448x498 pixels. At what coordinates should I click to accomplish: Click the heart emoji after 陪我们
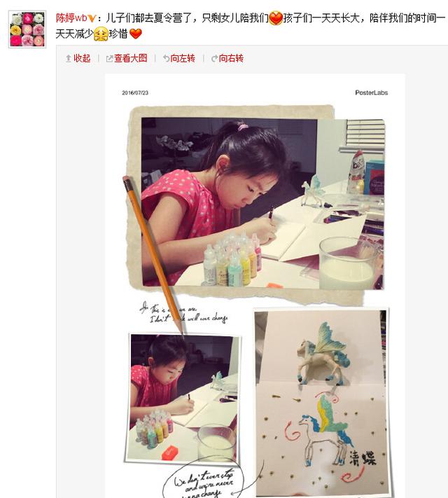[276, 18]
